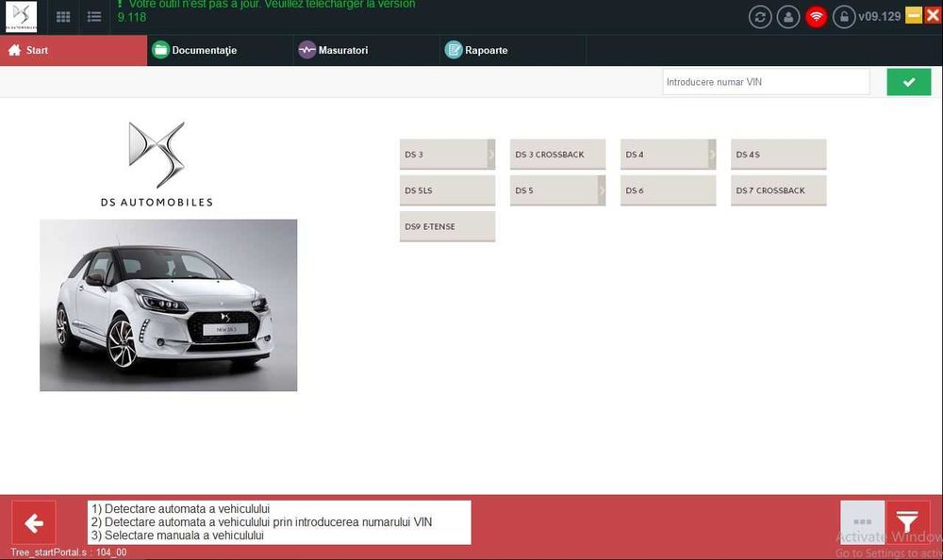Click the Introducere numar VIN field
The image size is (943, 560).
click(x=766, y=82)
